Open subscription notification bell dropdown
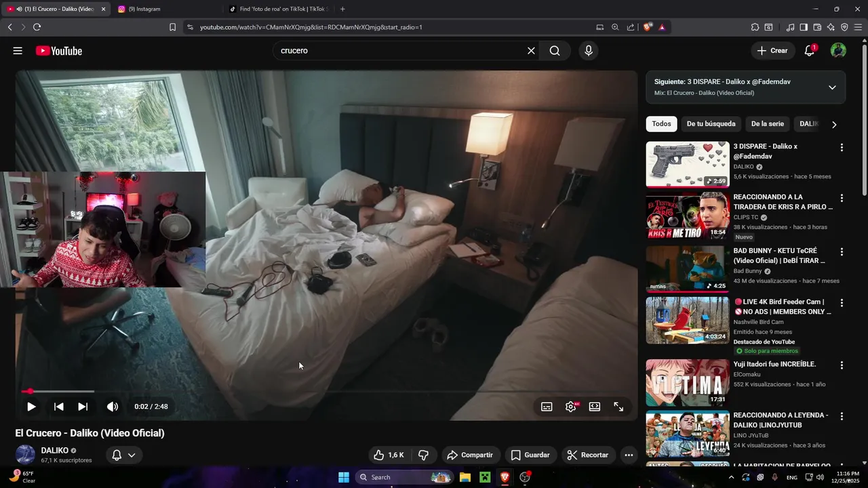 coord(124,455)
